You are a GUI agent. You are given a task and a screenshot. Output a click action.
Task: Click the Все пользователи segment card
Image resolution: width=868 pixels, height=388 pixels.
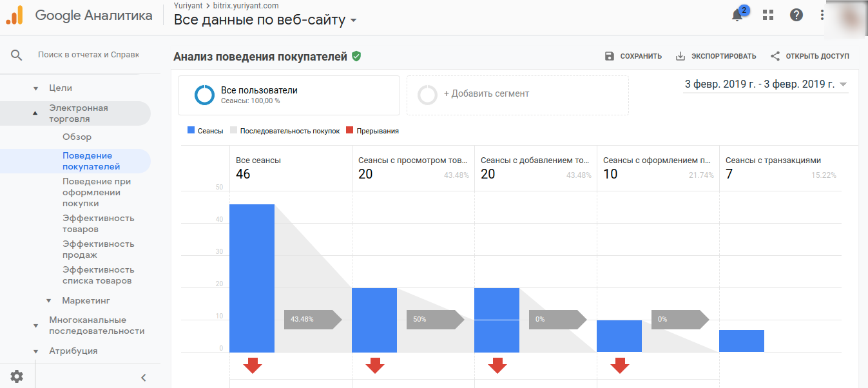[289, 95]
